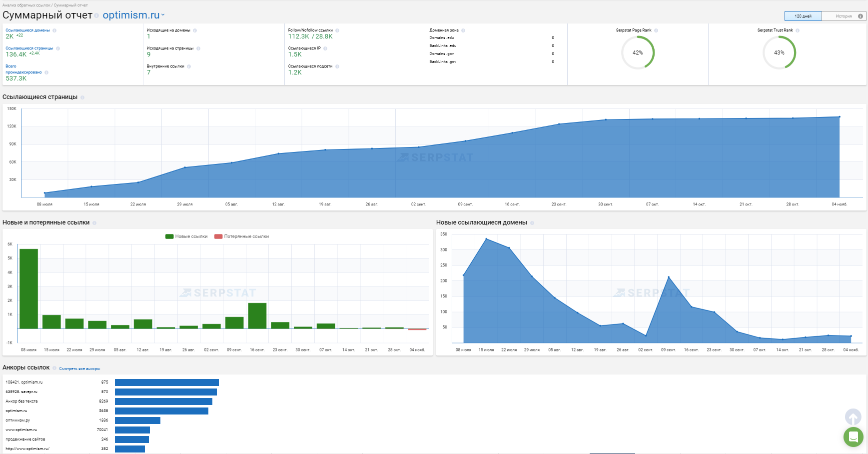Switch to the История tab

(844, 16)
